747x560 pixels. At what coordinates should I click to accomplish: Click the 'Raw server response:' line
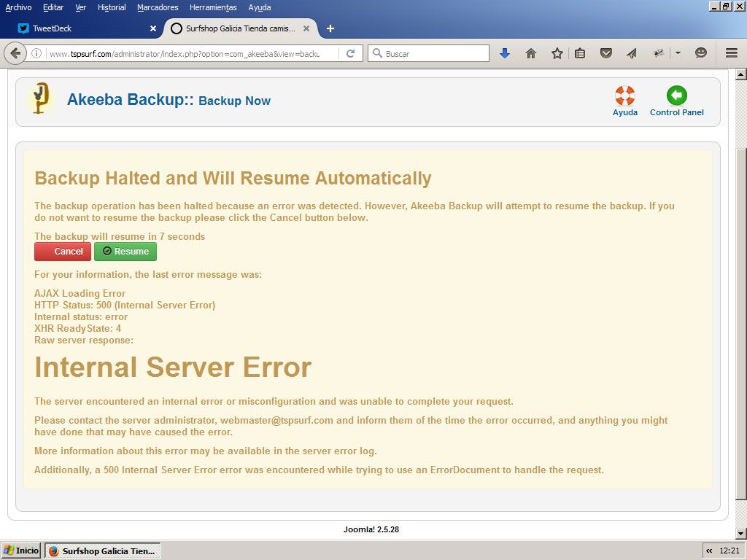tap(84, 341)
